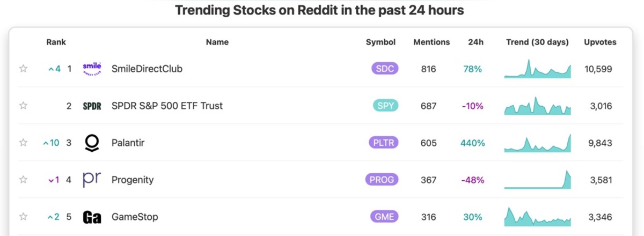This screenshot has height=236, width=644.
Task: View Palantir 30-day trend sparkline
Action: point(538,143)
